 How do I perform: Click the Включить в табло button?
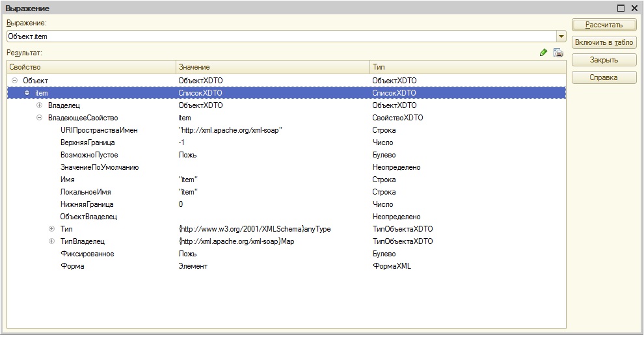pos(604,42)
